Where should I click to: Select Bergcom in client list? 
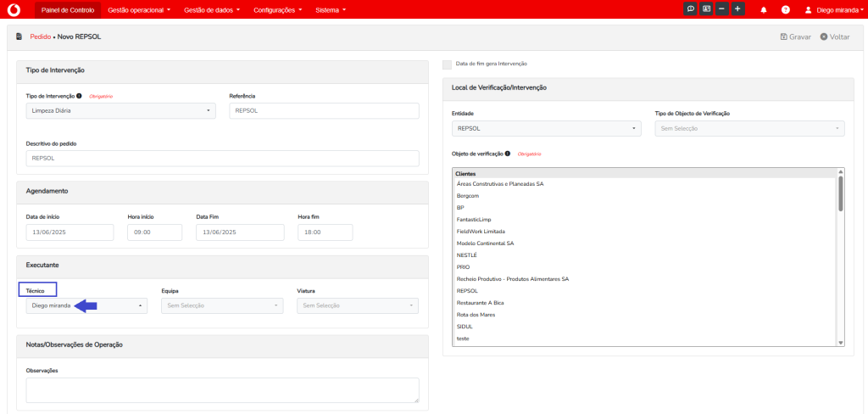pyautogui.click(x=468, y=196)
